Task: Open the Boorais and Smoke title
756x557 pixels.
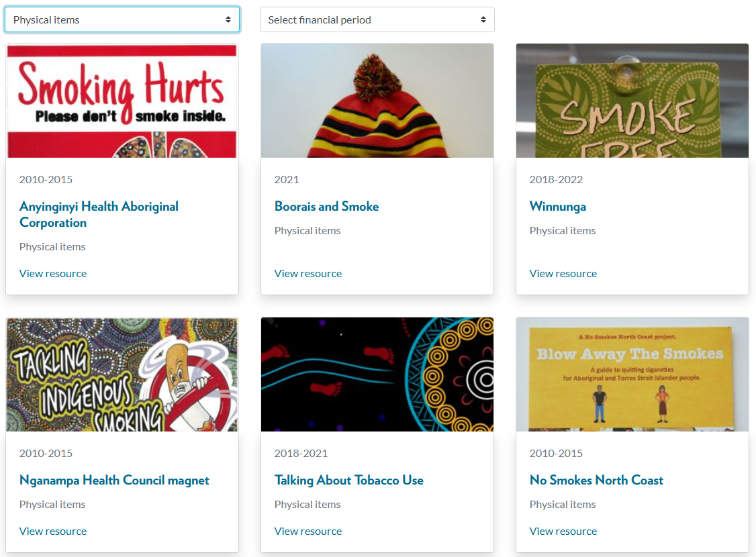Action: click(326, 206)
